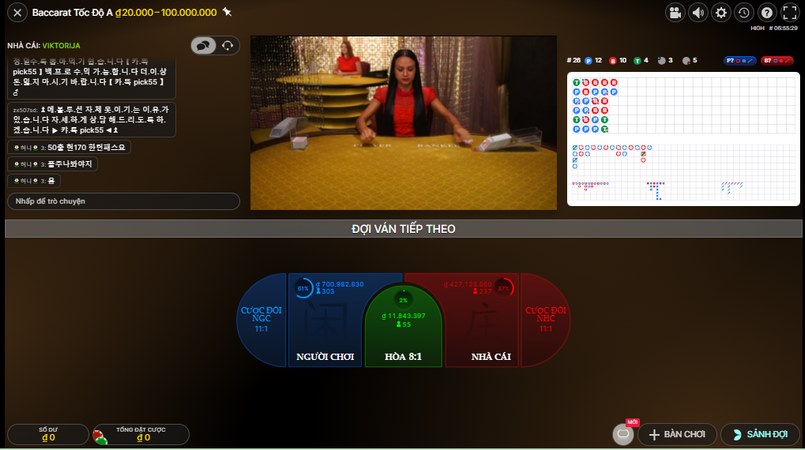Image resolution: width=805 pixels, height=450 pixels.
Task: Bet on Người Chơi area
Action: click(325, 330)
